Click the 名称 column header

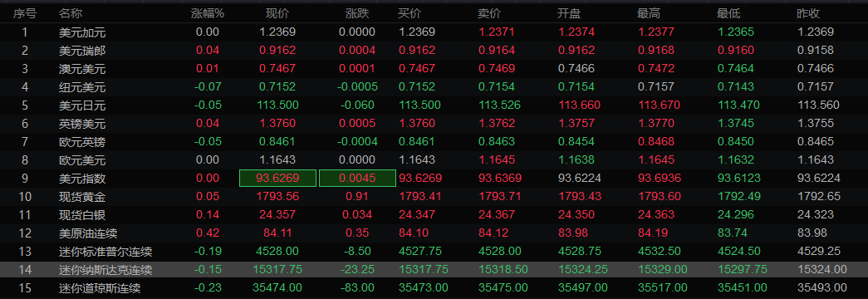click(x=71, y=13)
